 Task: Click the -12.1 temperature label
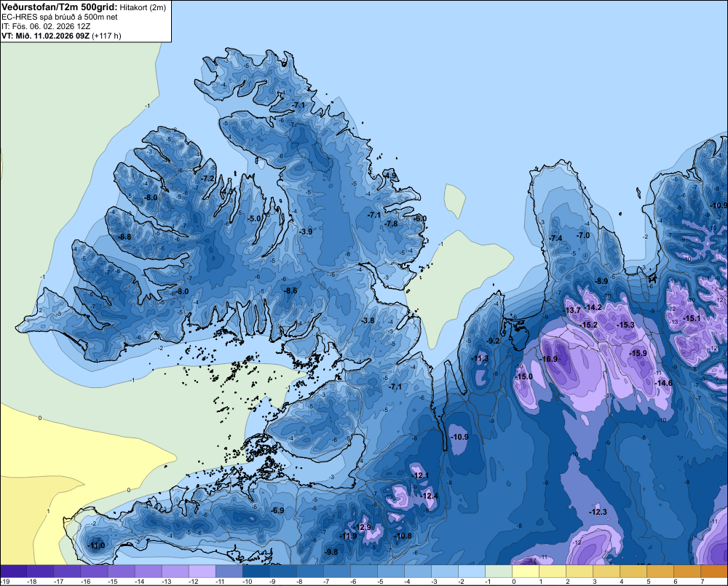coord(420,475)
